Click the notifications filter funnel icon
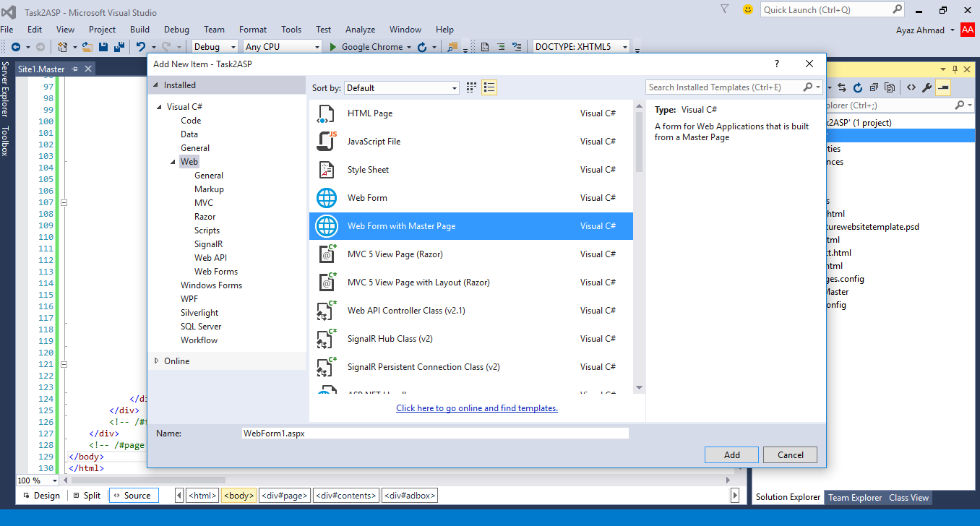This screenshot has height=526, width=980. coord(725,9)
